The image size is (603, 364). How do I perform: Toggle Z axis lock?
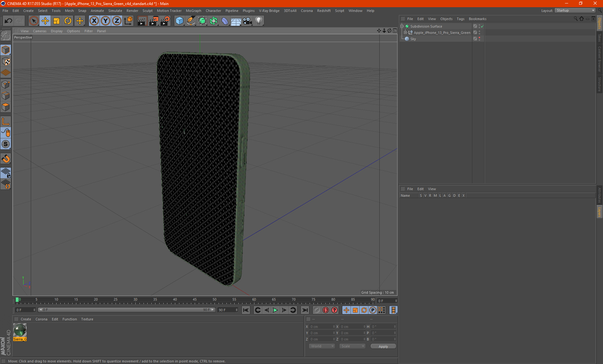point(117,21)
